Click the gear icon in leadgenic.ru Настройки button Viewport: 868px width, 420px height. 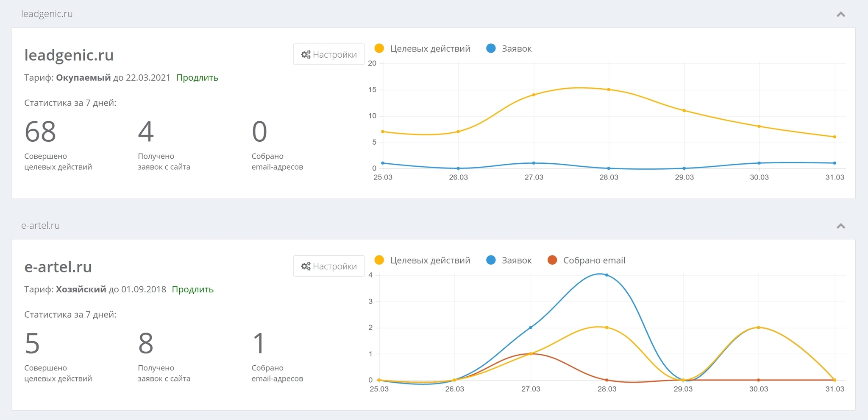click(306, 55)
